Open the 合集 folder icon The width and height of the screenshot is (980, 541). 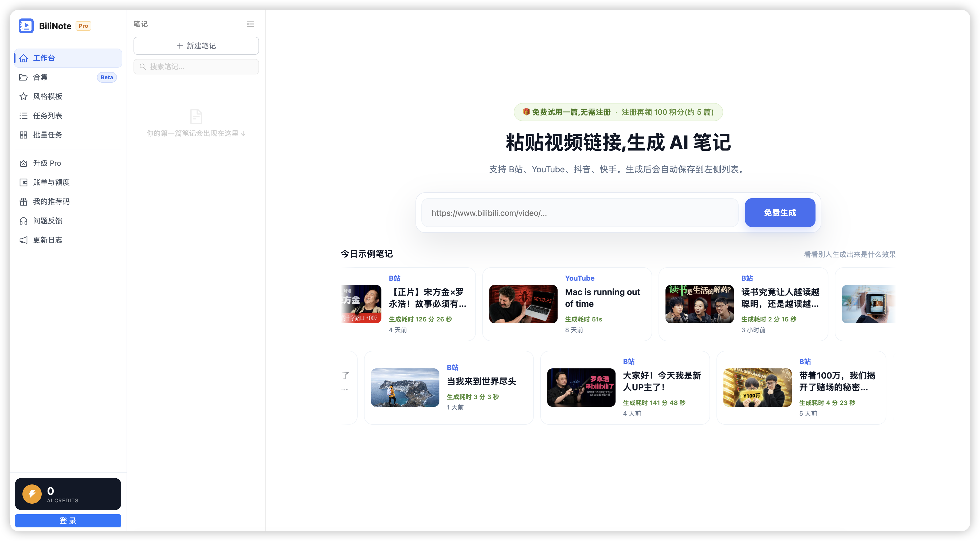(x=23, y=77)
